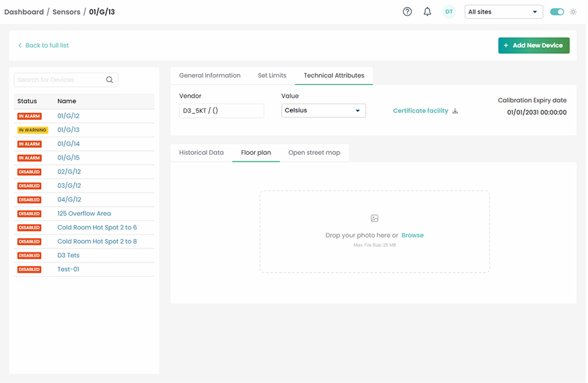Open device 01/G/13
588x383 pixels.
(x=68, y=130)
